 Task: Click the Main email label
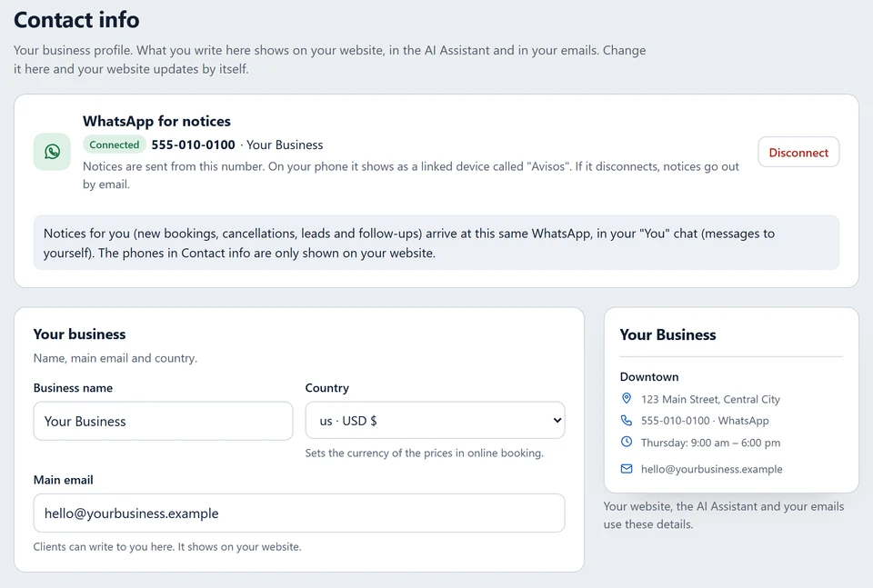tap(63, 480)
